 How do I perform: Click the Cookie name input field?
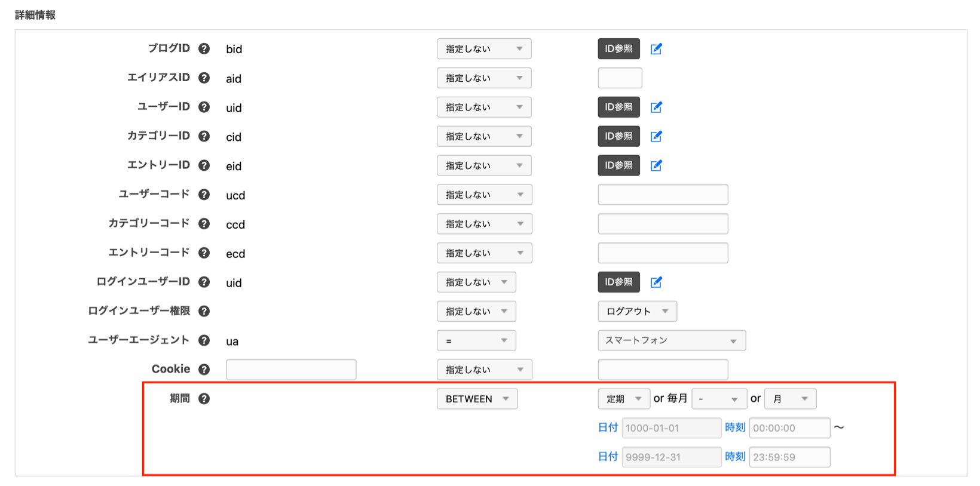point(291,370)
